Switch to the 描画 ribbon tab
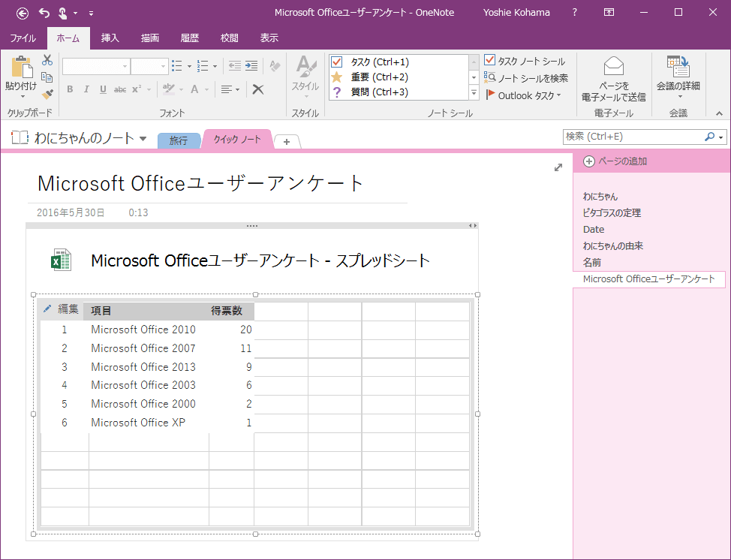The image size is (731, 560). [149, 38]
